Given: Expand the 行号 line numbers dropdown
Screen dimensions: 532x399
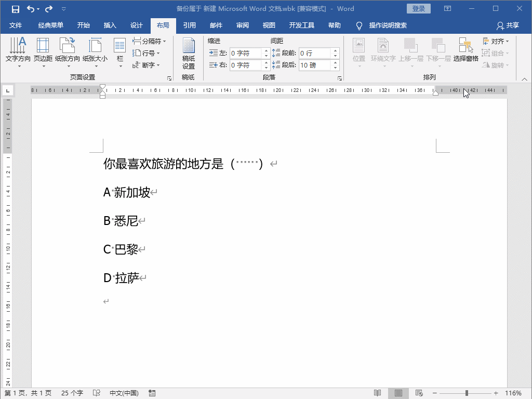Looking at the screenshot, I should tap(147, 53).
